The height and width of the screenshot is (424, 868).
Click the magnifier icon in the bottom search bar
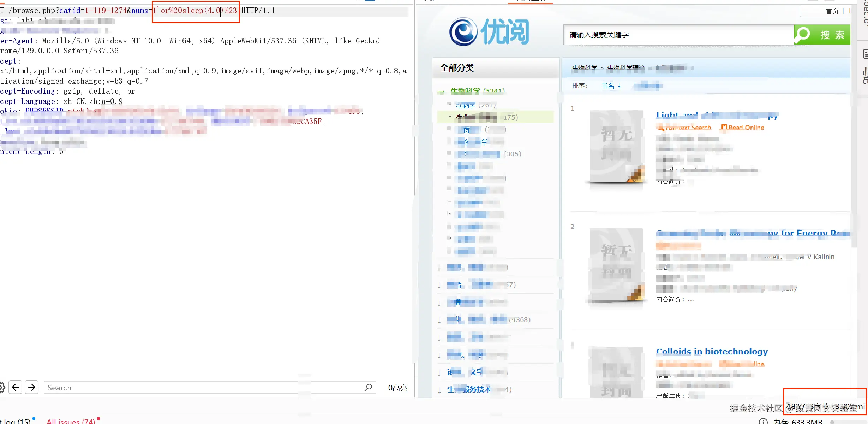[368, 388]
